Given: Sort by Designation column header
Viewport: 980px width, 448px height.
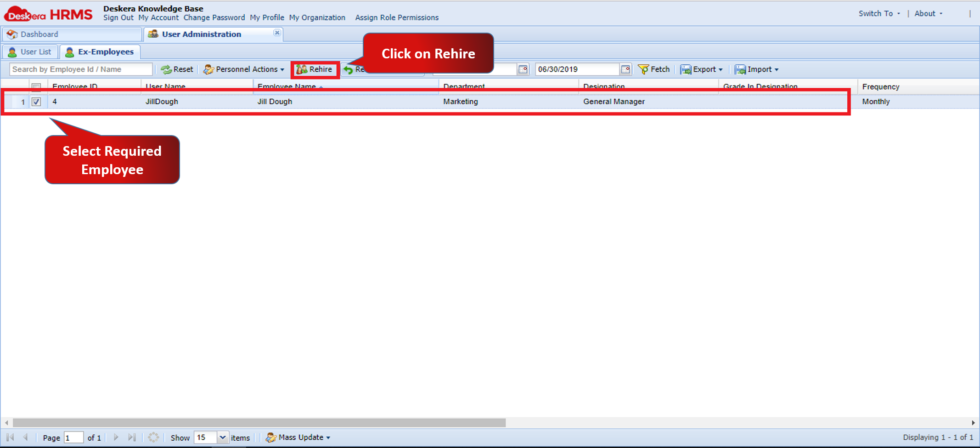Looking at the screenshot, I should pos(648,86).
